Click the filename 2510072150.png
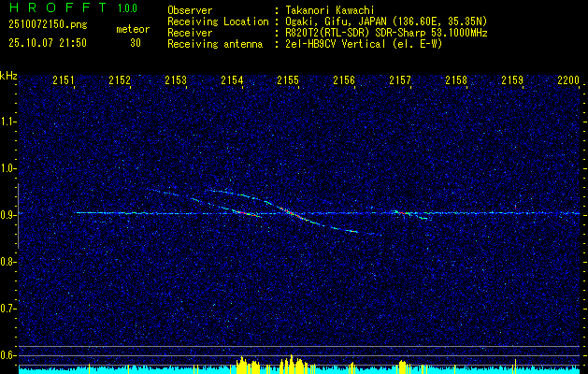588x374 pixels. click(x=48, y=25)
